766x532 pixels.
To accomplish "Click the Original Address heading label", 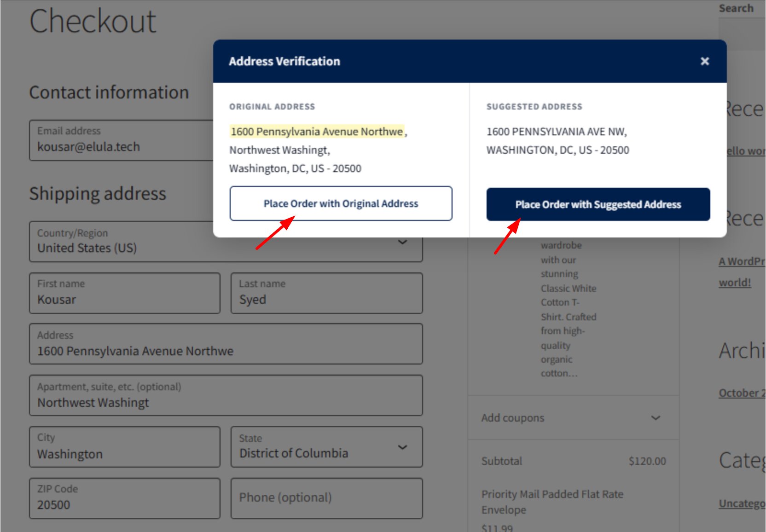I will [272, 107].
